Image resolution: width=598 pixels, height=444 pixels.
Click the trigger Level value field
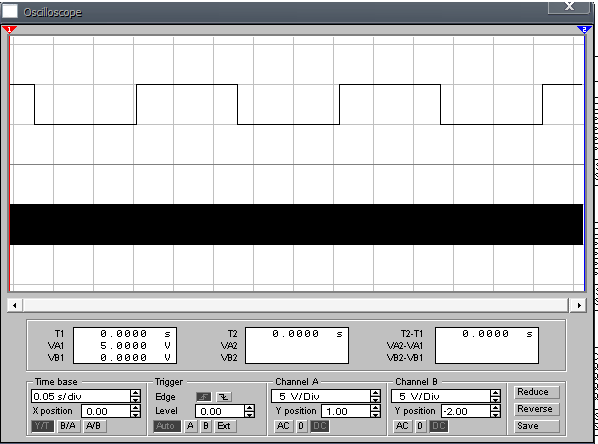220,411
